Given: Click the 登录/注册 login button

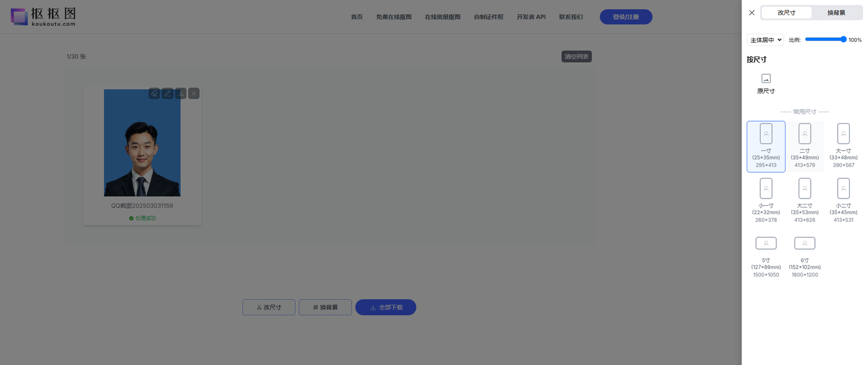Looking at the screenshot, I should pyautogui.click(x=626, y=17).
